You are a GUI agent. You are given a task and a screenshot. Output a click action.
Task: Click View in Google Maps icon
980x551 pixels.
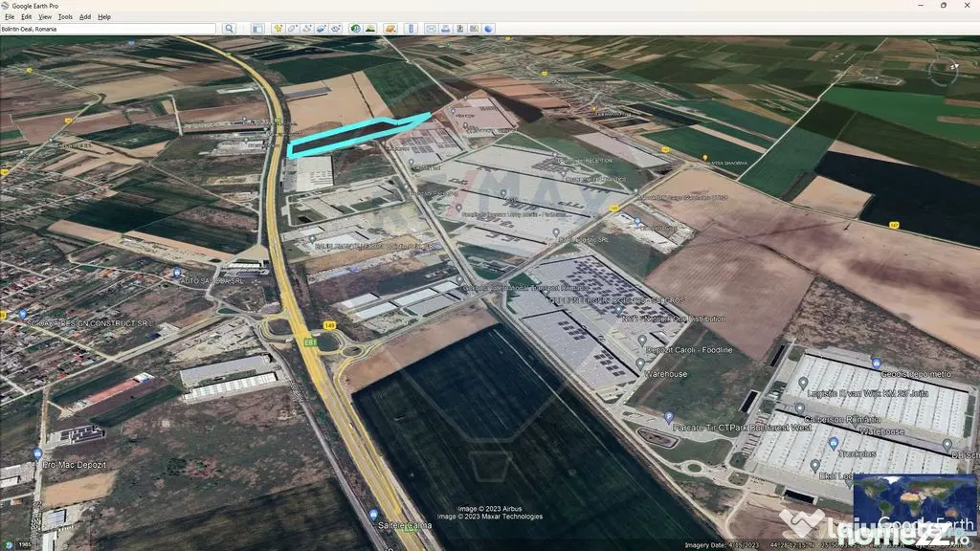475,29
